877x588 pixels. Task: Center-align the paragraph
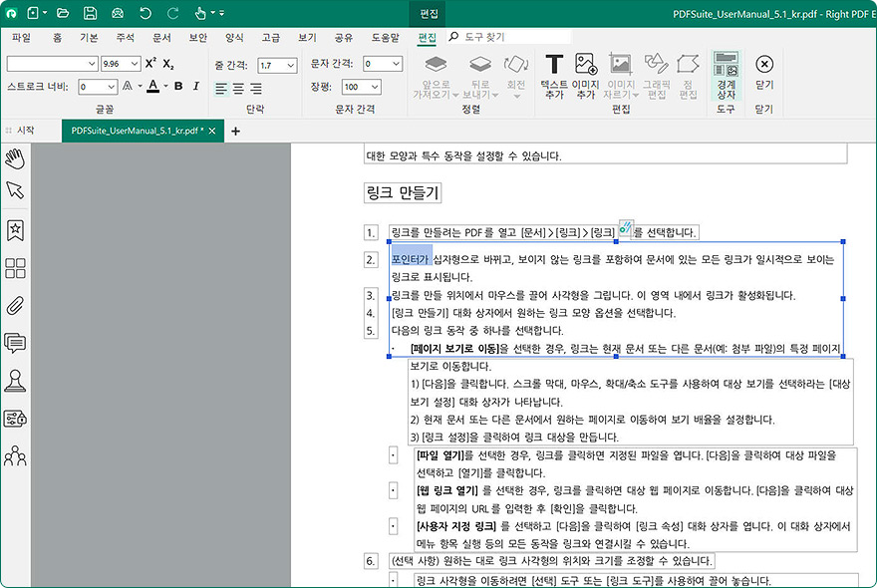(x=239, y=89)
